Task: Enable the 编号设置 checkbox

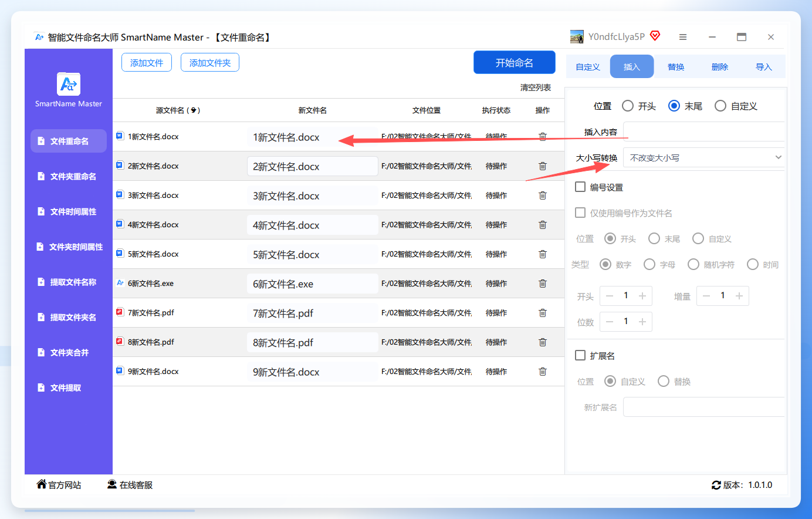Action: coord(580,187)
